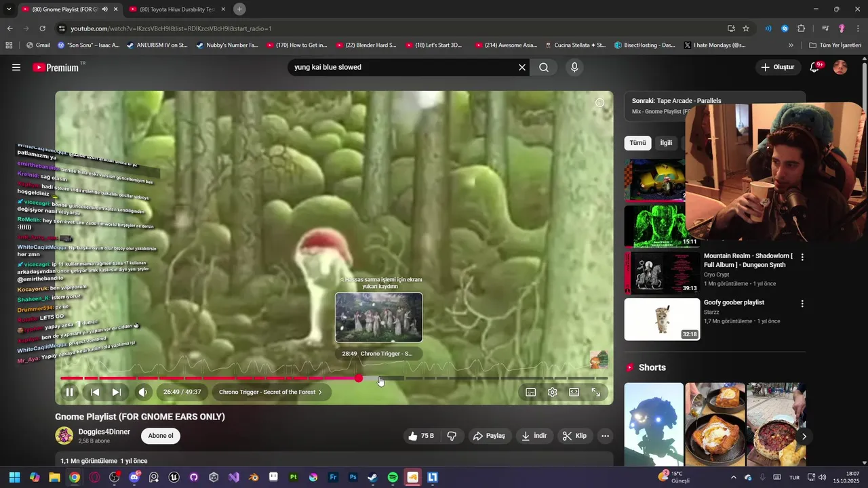Viewport: 868px width, 488px height.
Task: Open a new browser tab
Action: (x=239, y=9)
